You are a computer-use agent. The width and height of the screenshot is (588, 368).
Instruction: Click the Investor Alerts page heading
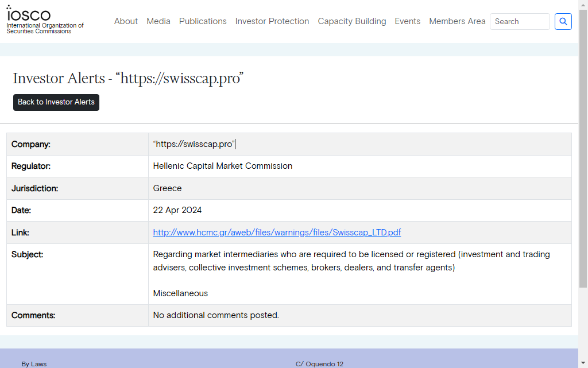[x=128, y=78]
